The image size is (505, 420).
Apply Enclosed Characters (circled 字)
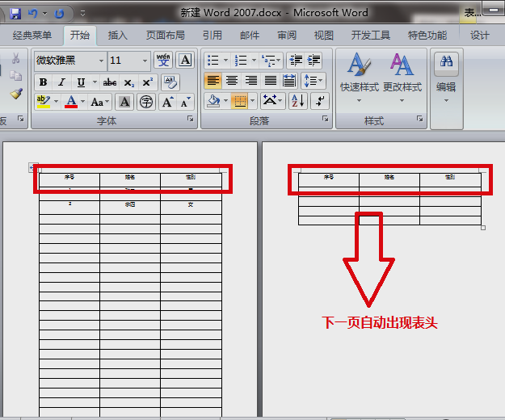[146, 102]
